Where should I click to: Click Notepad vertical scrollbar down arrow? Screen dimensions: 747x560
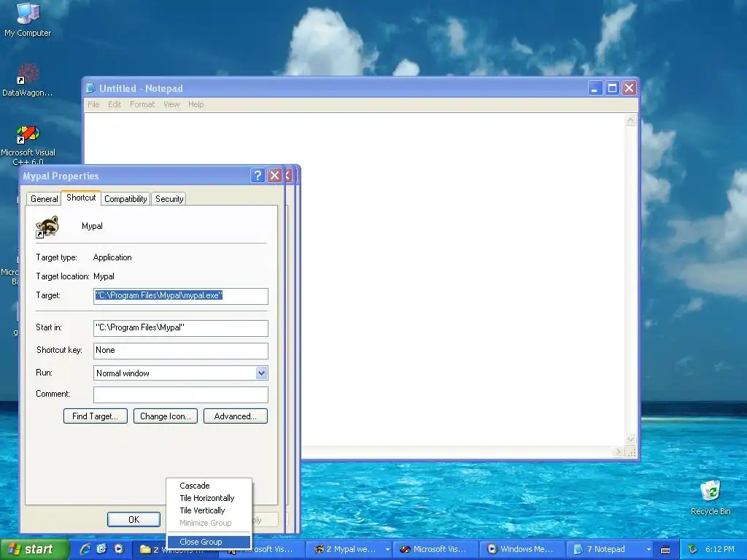click(630, 439)
